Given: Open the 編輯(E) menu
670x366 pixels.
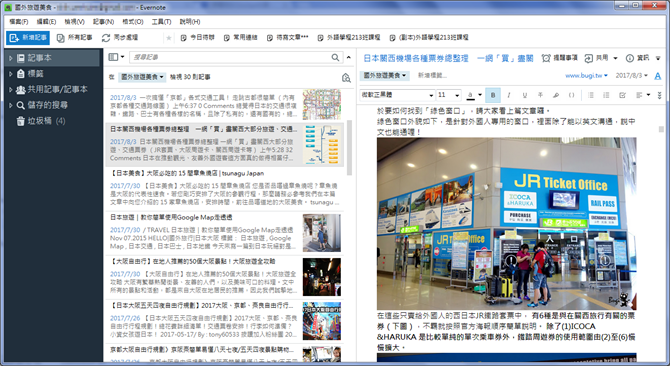Looking at the screenshot, I should click(46, 21).
